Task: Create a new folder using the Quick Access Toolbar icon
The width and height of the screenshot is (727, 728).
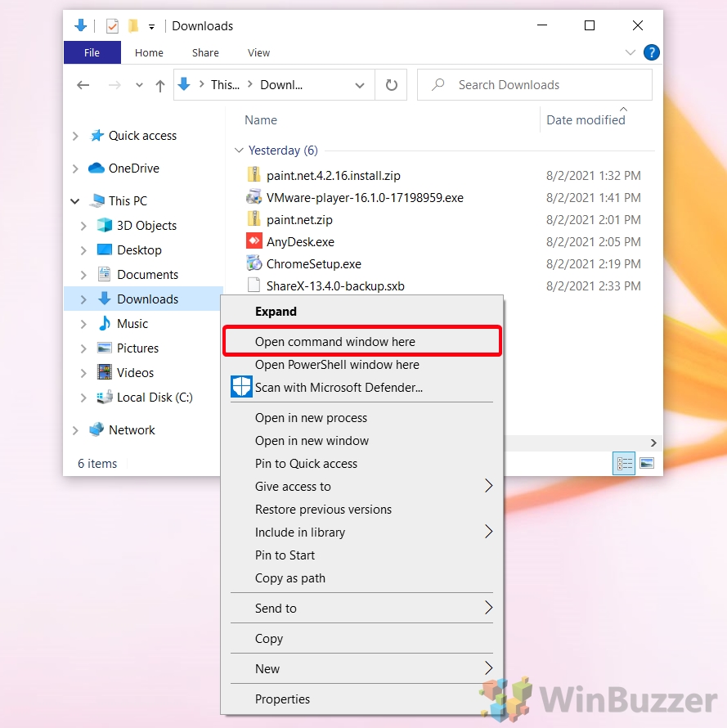Action: coord(133,25)
